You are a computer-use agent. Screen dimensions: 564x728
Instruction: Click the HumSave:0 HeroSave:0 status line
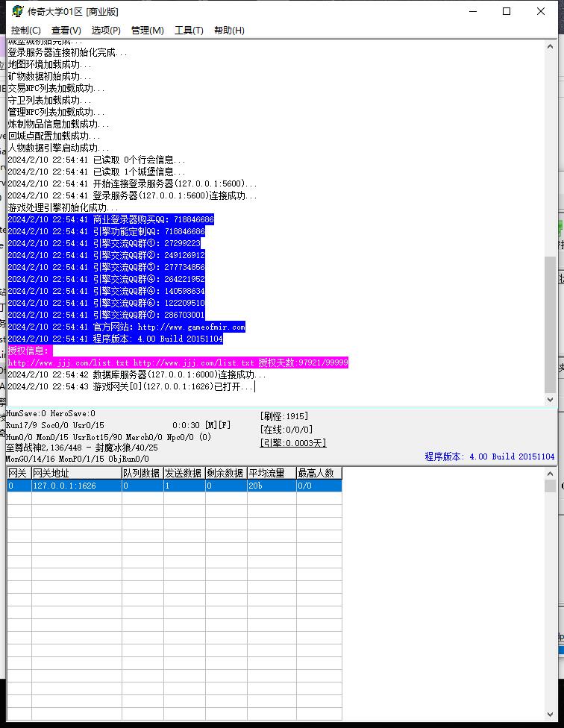51,413
